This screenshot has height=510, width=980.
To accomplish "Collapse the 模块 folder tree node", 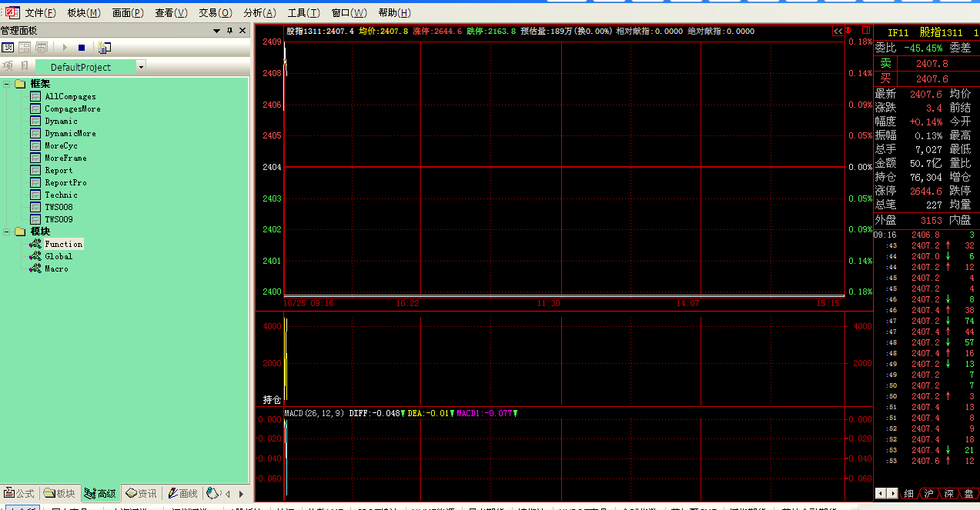I will [x=7, y=232].
